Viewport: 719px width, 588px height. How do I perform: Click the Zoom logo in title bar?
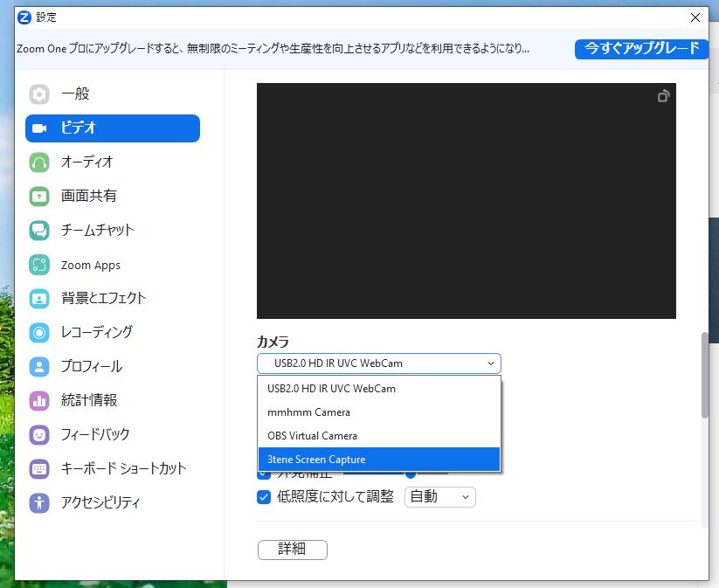pyautogui.click(x=24, y=17)
